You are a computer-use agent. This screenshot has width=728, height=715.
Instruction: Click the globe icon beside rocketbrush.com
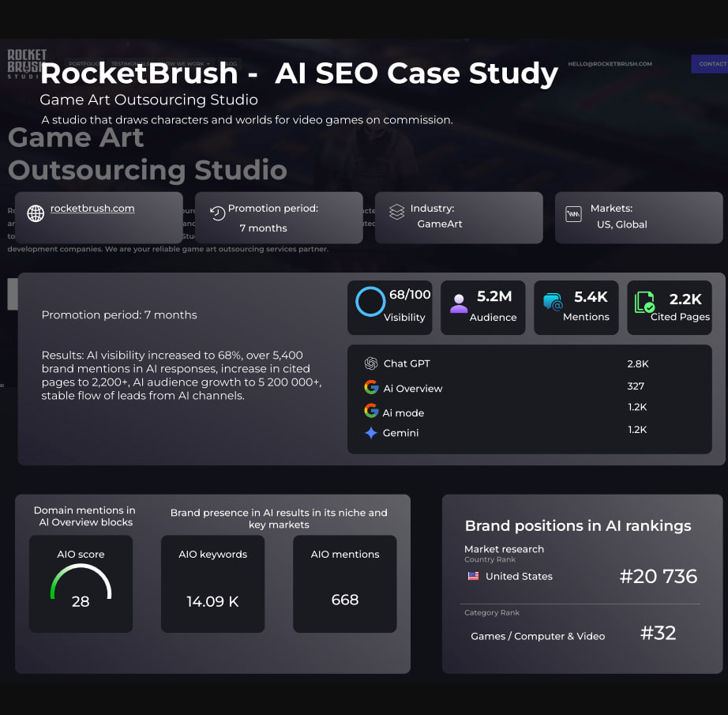(x=36, y=213)
